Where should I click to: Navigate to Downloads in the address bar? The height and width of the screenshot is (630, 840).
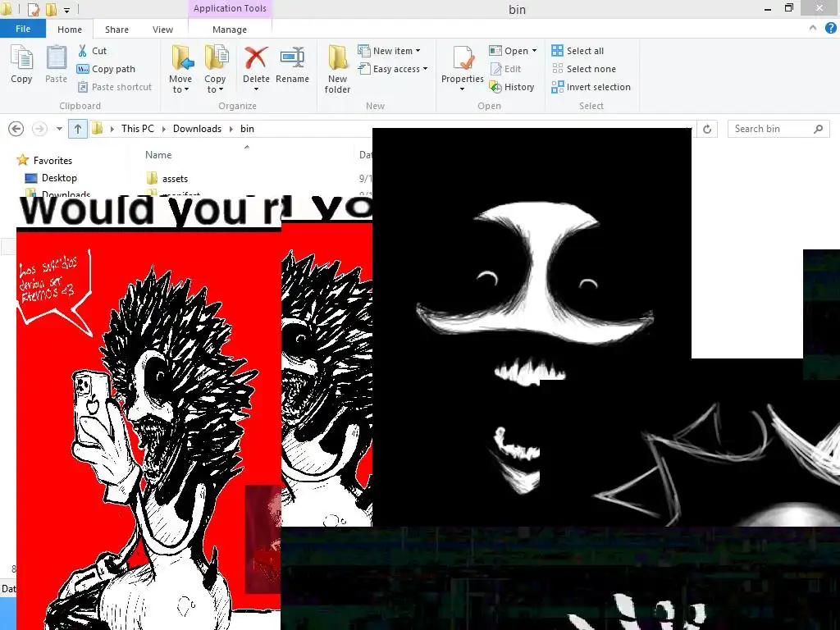pyautogui.click(x=197, y=129)
